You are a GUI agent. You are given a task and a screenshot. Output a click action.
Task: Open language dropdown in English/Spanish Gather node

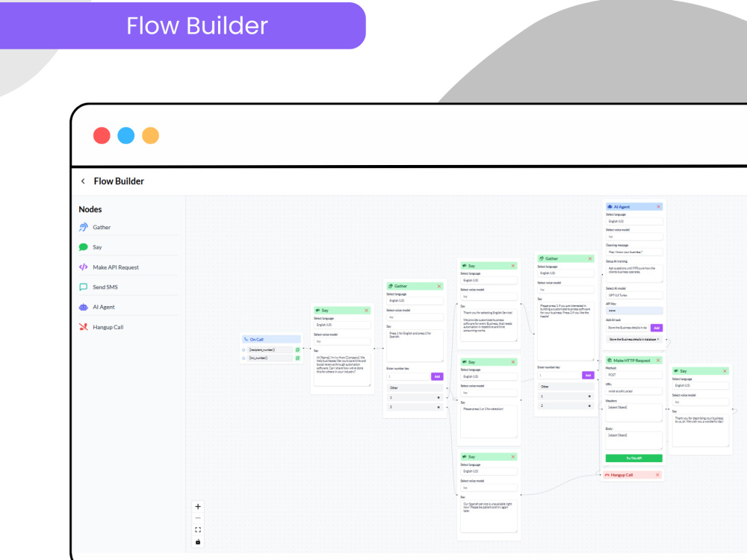click(x=415, y=301)
